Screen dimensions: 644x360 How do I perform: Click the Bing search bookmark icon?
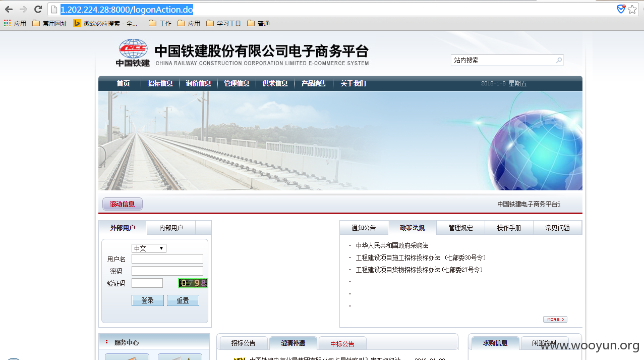pos(77,23)
